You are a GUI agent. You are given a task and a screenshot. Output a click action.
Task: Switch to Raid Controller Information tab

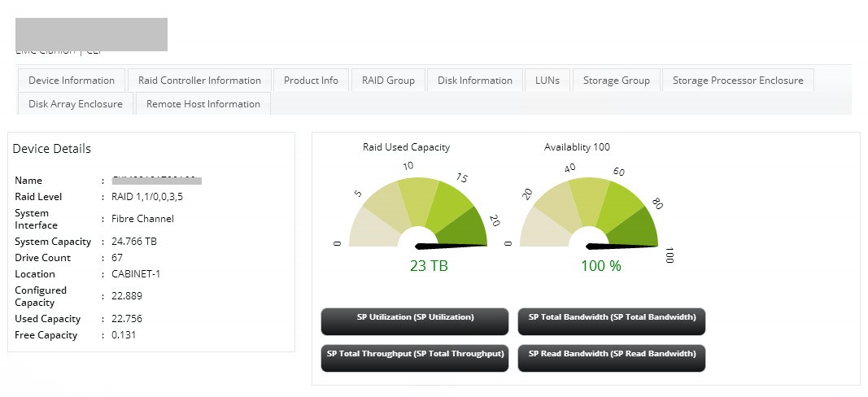coord(199,81)
